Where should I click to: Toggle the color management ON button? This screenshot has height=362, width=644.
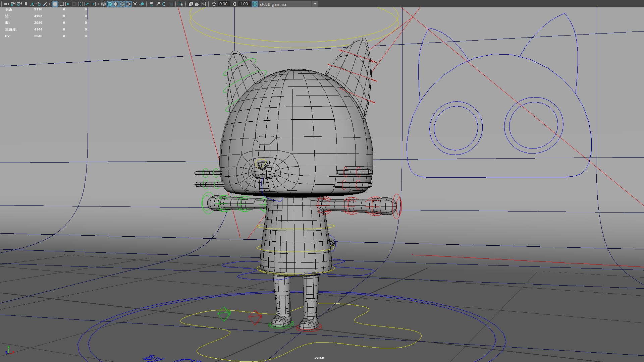255,4
